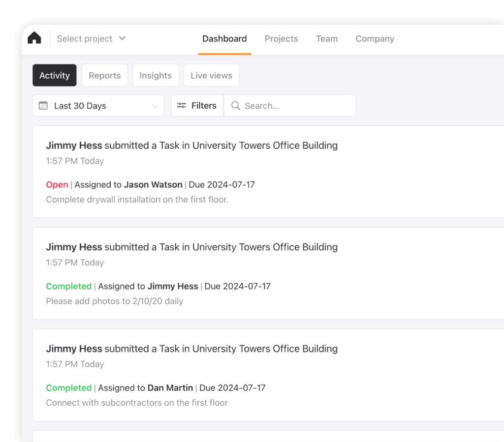Select the Activity view button
This screenshot has height=442, width=504.
(55, 75)
